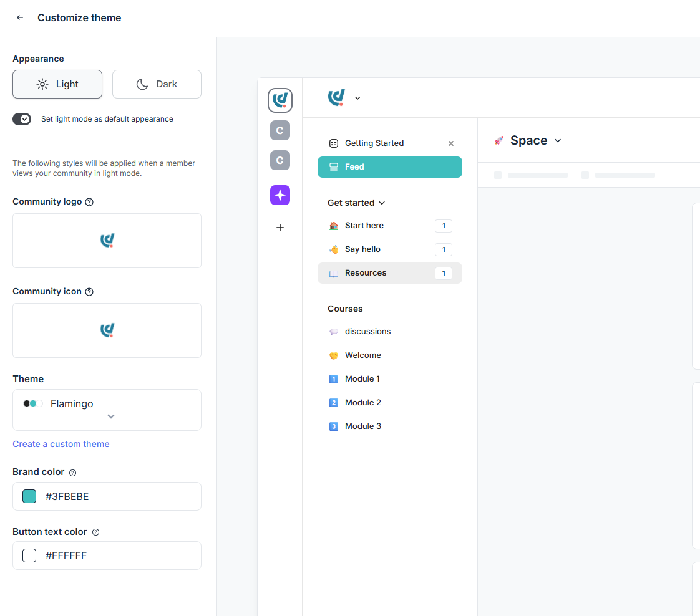Image resolution: width=700 pixels, height=616 pixels.
Task: Click the handshake emoji beside Welcome
Action: 334,355
